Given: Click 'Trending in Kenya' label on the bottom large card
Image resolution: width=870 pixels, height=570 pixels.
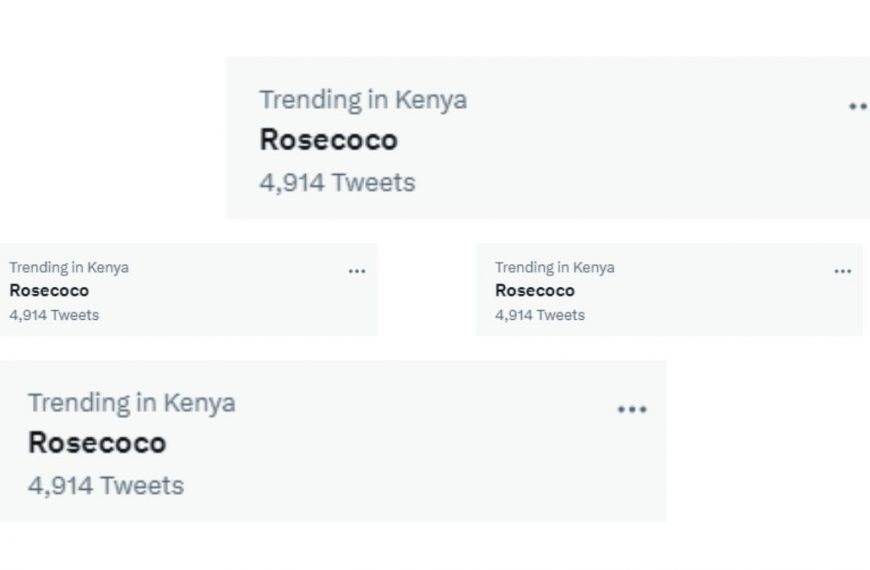Looking at the screenshot, I should click(132, 403).
